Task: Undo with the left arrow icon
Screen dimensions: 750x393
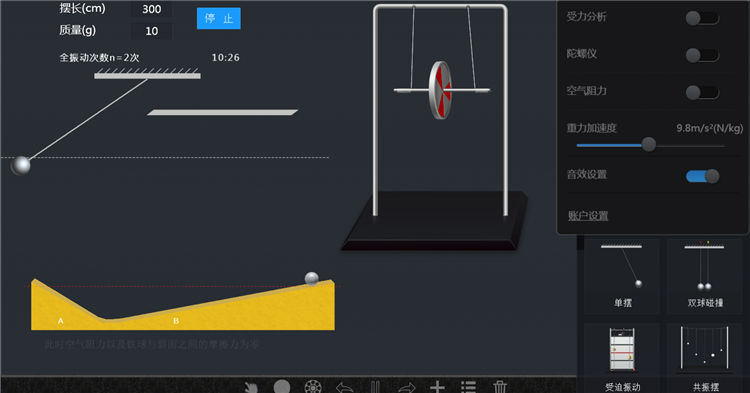Action: coord(344,388)
